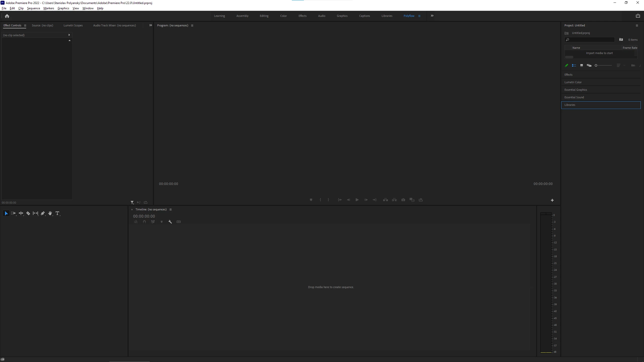Click the Play-Stop toggle button
644x362 pixels.
357,200
